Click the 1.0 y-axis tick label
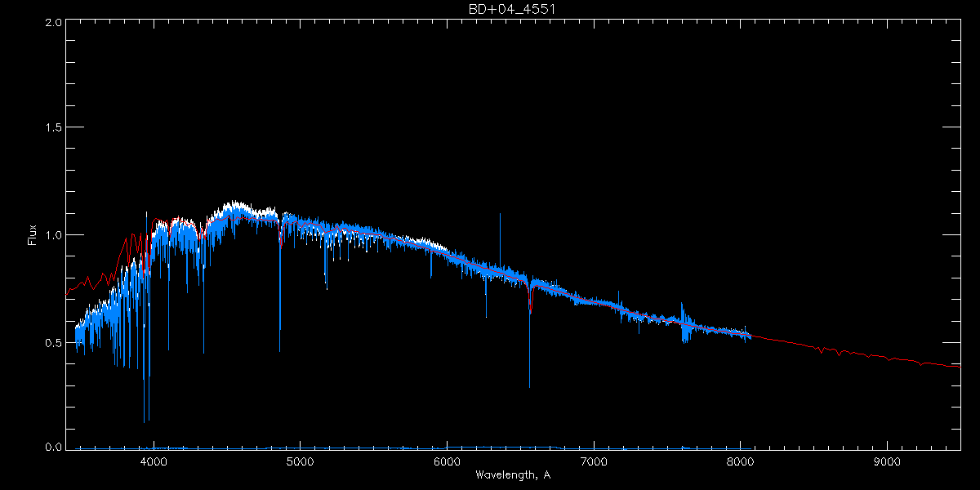Image resolution: width=980 pixels, height=490 pixels. tap(54, 235)
